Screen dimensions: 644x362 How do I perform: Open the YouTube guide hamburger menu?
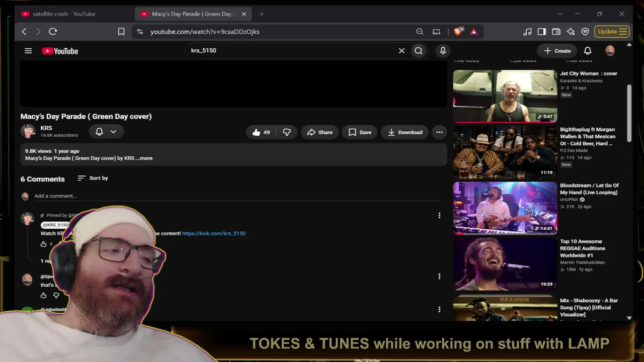28,51
